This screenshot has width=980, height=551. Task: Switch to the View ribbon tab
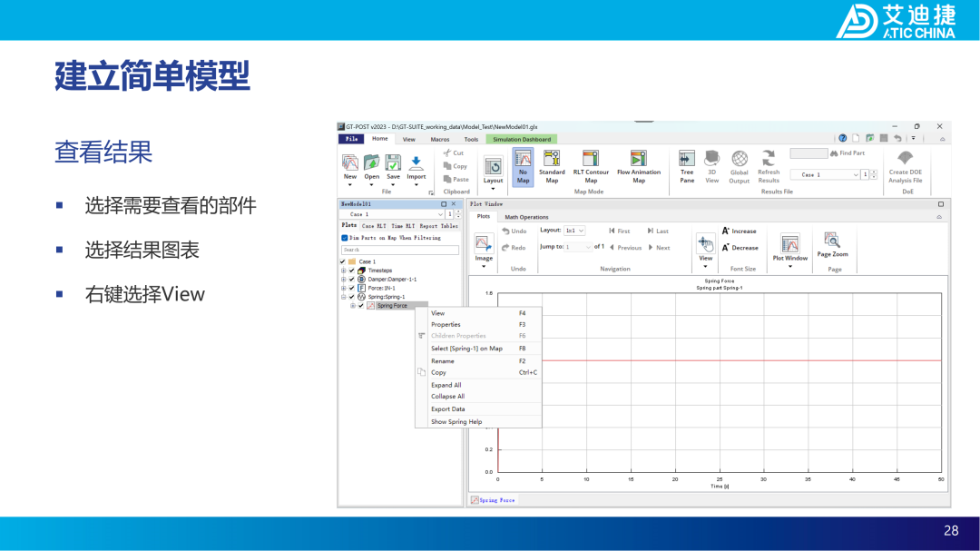tap(408, 140)
